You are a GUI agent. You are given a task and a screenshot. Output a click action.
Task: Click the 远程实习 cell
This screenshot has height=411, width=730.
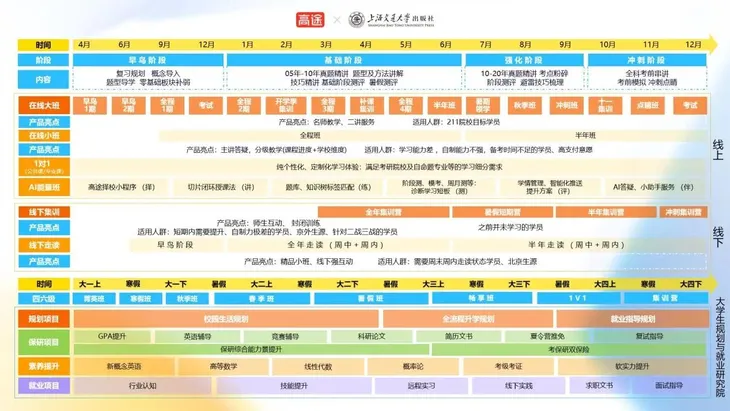pyautogui.click(x=421, y=385)
